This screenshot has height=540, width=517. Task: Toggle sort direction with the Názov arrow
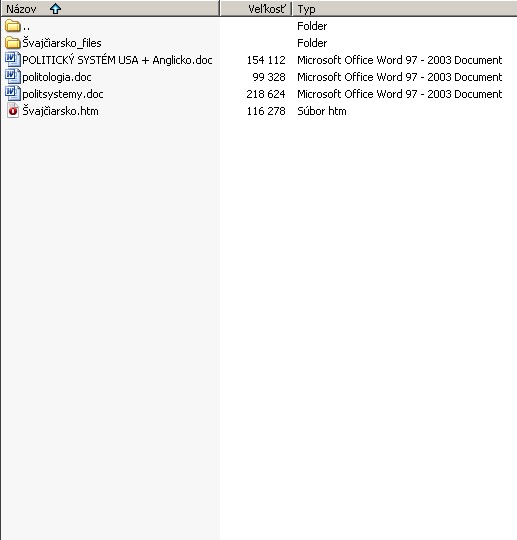(x=55, y=9)
